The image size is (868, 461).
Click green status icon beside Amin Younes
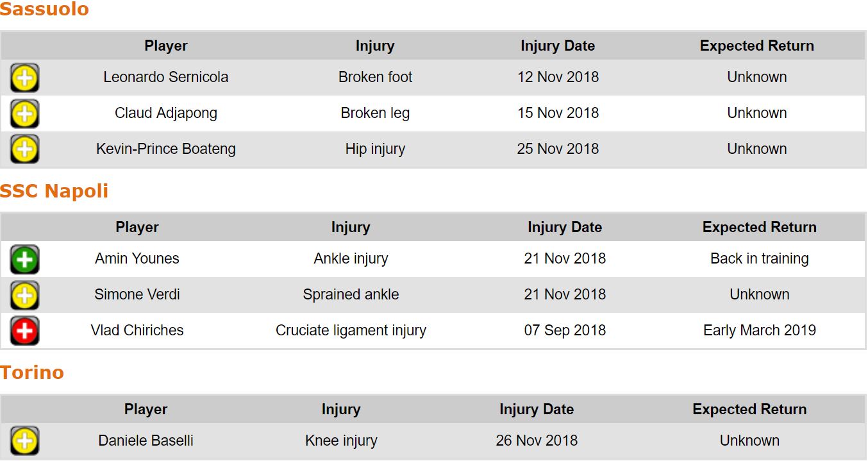coord(24,260)
